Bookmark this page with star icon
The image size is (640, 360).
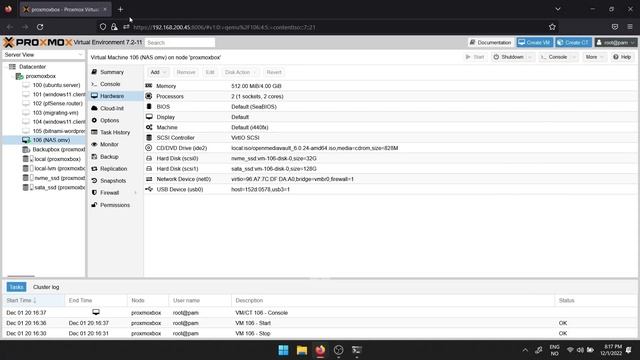[552, 27]
